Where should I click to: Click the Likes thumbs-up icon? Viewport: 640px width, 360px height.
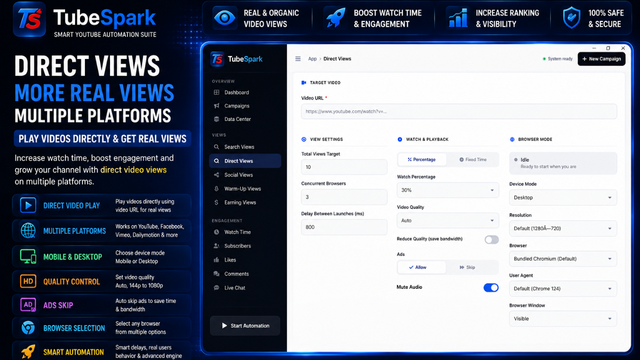tap(216, 260)
